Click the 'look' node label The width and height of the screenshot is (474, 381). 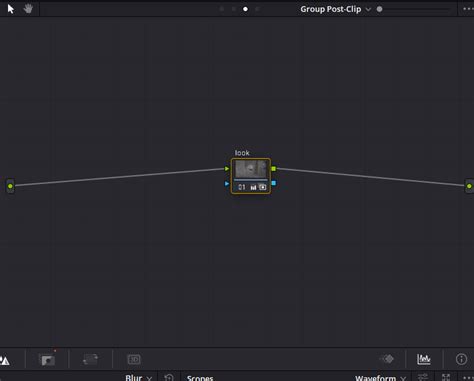[x=242, y=153]
